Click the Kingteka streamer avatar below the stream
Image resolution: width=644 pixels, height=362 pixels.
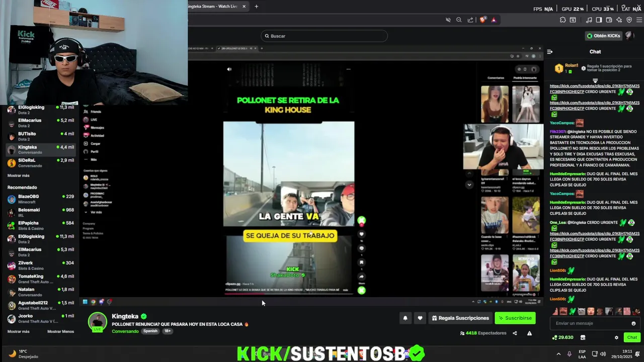pos(97,322)
